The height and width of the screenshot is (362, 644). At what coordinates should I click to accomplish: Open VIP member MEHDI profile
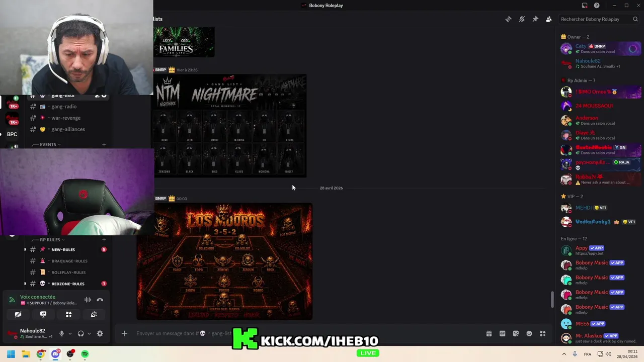tap(601, 208)
